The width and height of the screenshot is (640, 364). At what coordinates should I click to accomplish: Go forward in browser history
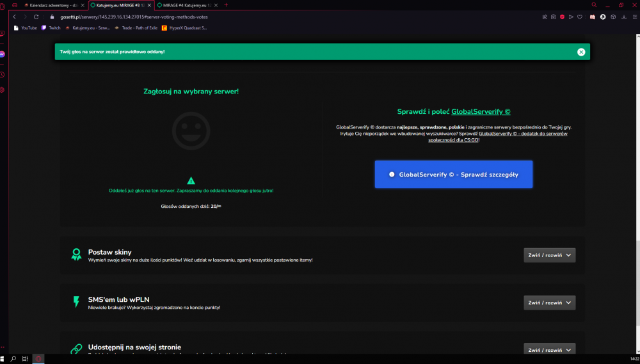point(25,17)
